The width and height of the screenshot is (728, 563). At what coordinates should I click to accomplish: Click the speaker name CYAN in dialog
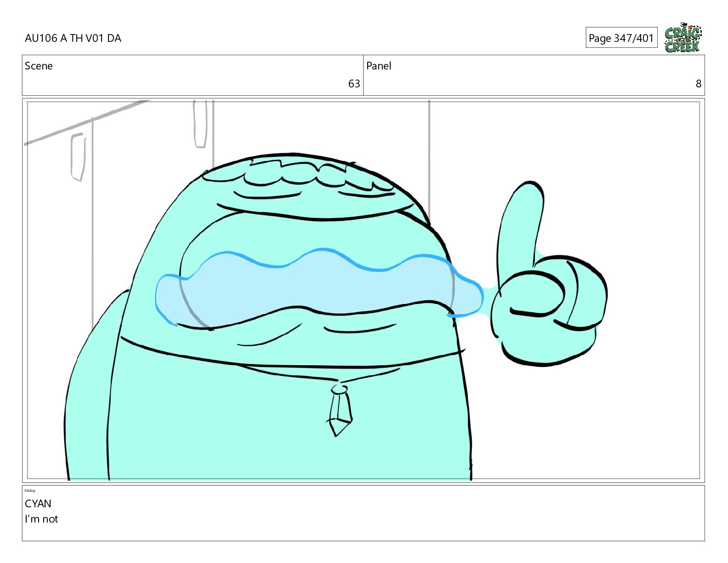38,504
